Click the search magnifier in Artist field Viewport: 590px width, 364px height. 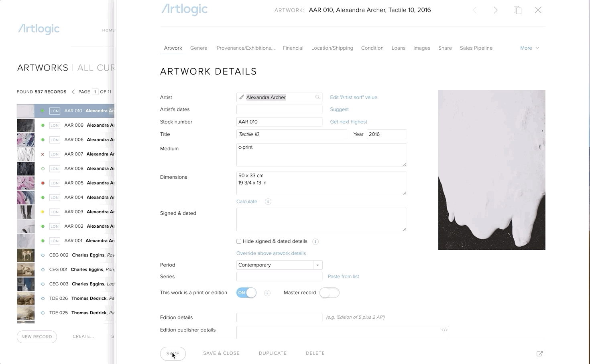[x=317, y=97]
